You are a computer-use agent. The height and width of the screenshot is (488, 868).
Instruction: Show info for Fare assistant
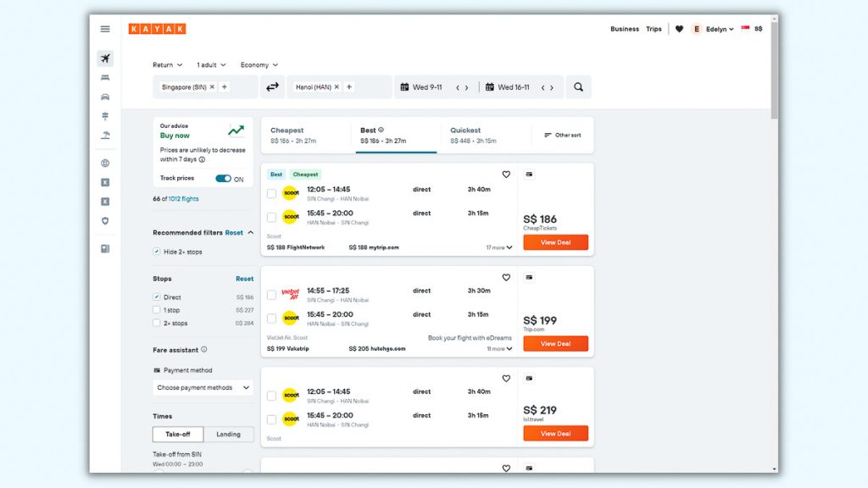(x=203, y=350)
